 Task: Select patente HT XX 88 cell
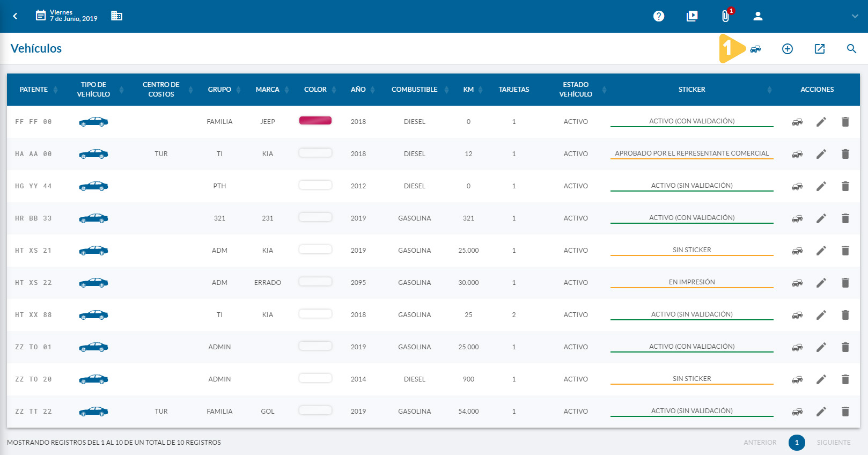click(33, 315)
